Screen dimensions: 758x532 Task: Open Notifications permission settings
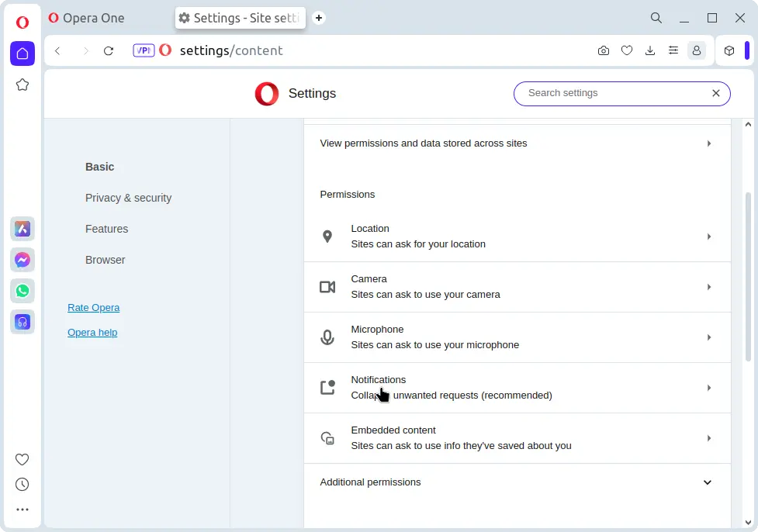(517, 388)
